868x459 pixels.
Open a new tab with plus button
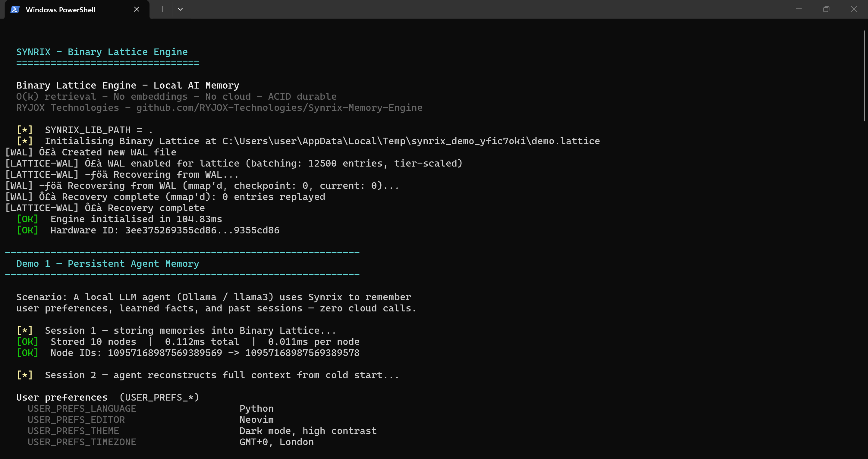(x=162, y=9)
